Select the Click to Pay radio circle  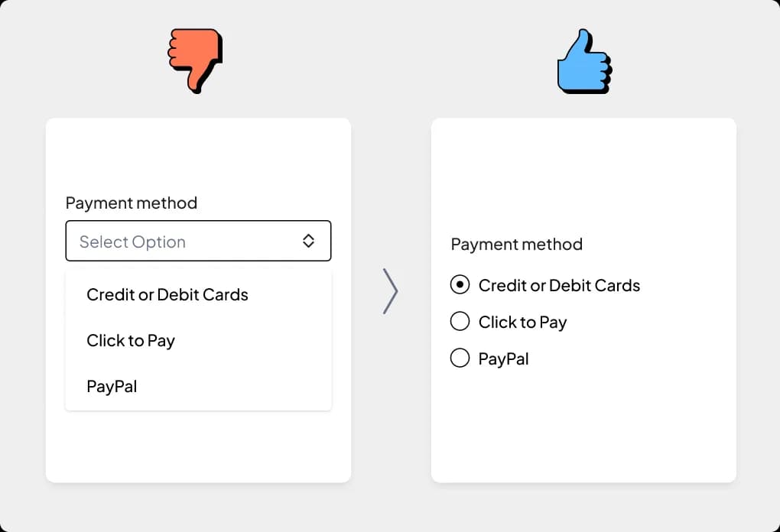point(460,321)
